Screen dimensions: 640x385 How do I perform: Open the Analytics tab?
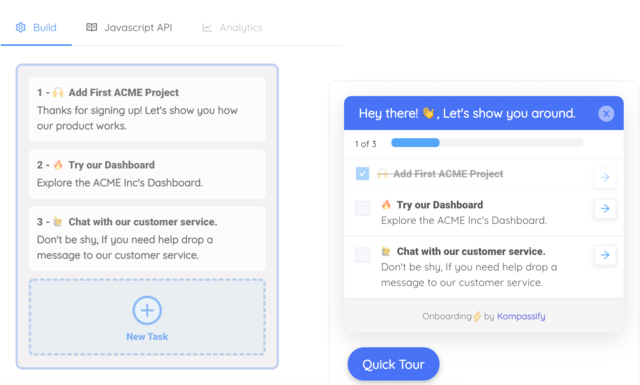232,27
